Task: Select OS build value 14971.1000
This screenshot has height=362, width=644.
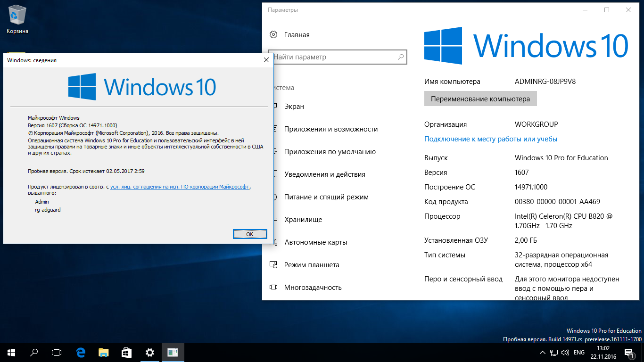Action: click(531, 187)
